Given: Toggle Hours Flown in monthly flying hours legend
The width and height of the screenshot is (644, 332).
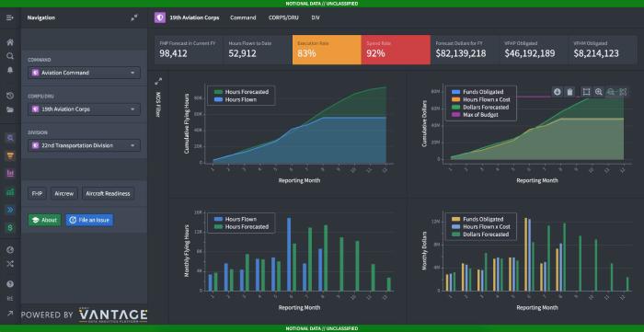Looking at the screenshot, I should pos(236,219).
